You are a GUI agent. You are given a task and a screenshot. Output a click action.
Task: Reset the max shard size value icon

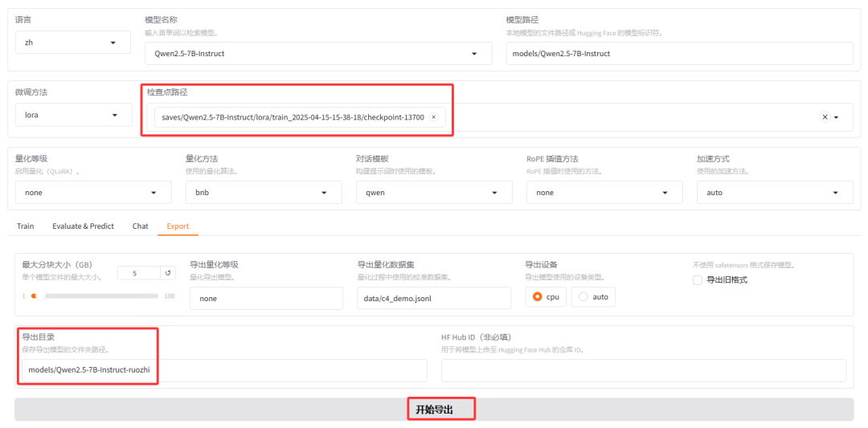point(168,273)
